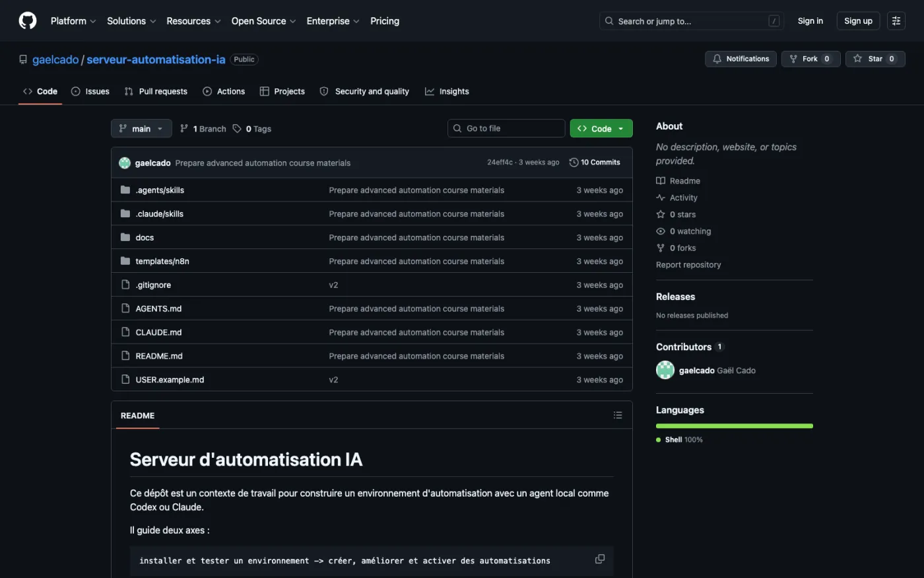Click the README outline list icon
924x578 pixels.
click(x=618, y=415)
